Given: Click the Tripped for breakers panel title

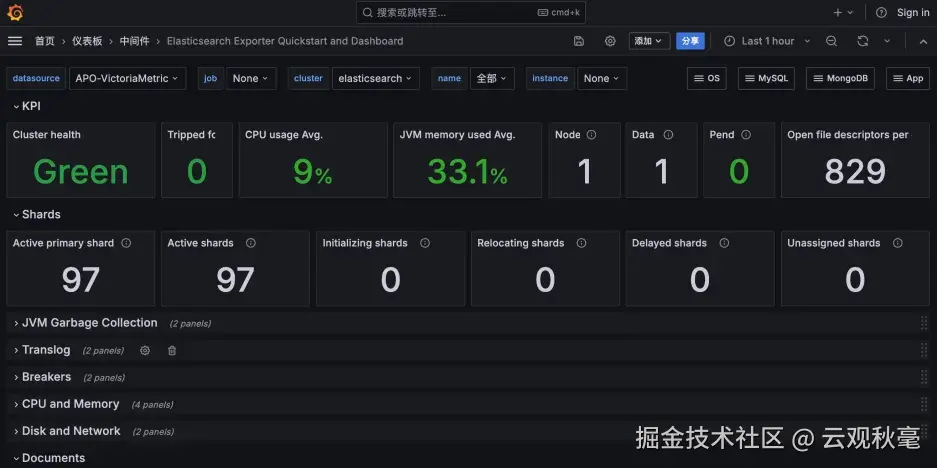Looking at the screenshot, I should [191, 135].
